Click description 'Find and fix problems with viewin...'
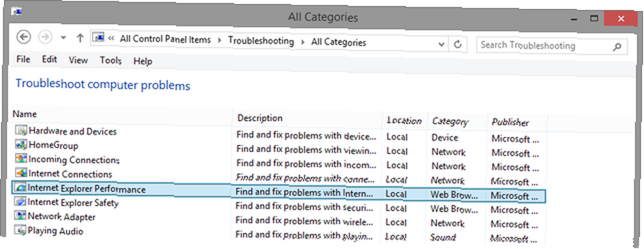The height and width of the screenshot is (249, 644). point(307,150)
